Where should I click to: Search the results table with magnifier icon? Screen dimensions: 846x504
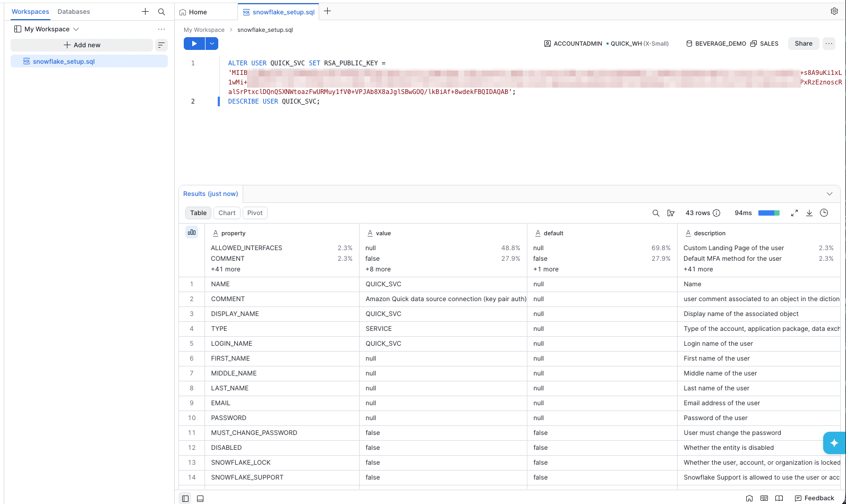(656, 213)
